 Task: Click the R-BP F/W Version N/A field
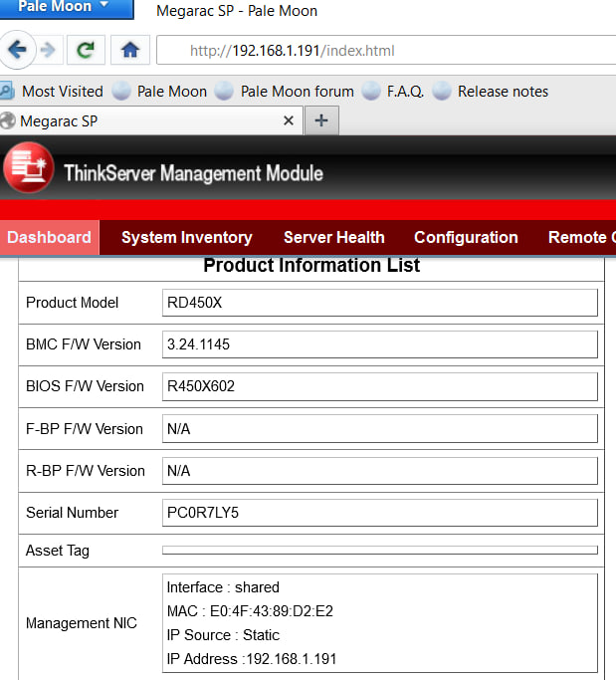click(380, 471)
